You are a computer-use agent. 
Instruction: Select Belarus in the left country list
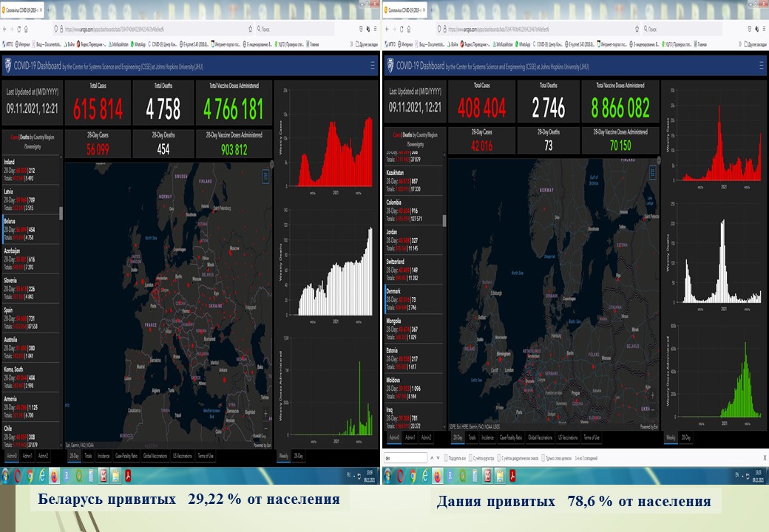(31, 229)
